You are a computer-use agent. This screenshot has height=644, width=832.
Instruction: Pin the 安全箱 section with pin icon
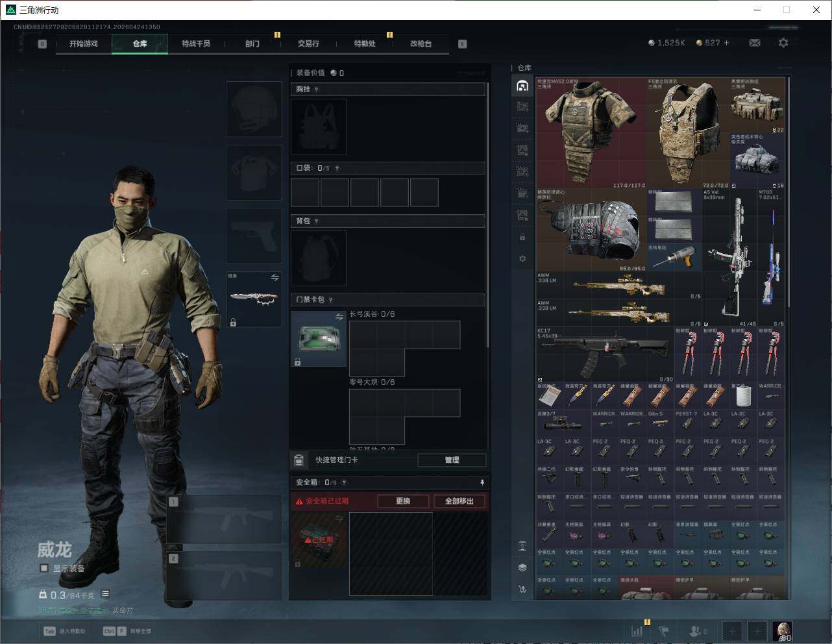[482, 482]
